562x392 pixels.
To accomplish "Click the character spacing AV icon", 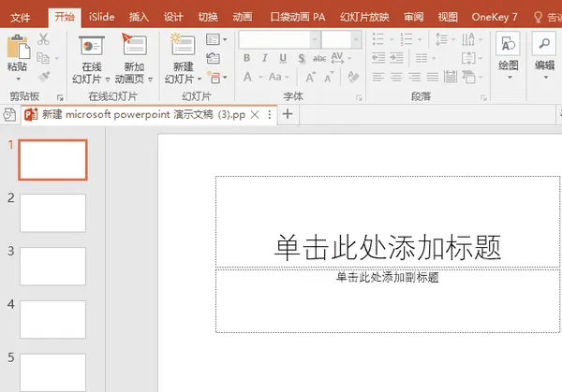I will (x=337, y=58).
